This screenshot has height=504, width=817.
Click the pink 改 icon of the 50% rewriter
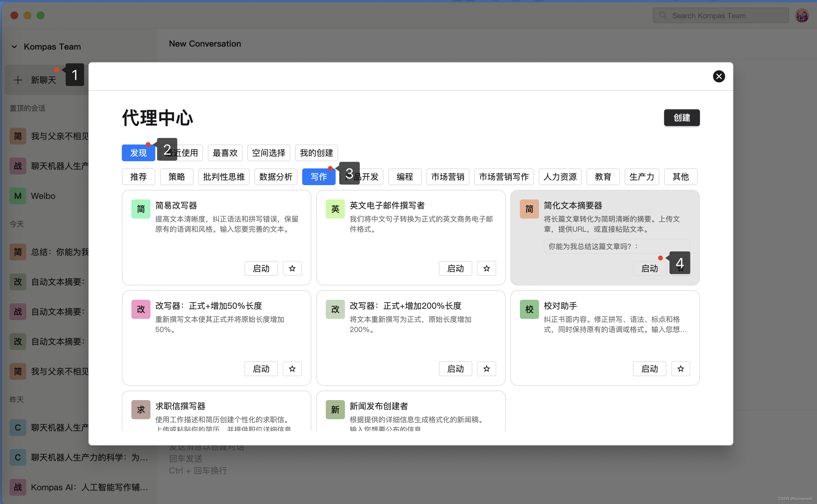point(141,309)
